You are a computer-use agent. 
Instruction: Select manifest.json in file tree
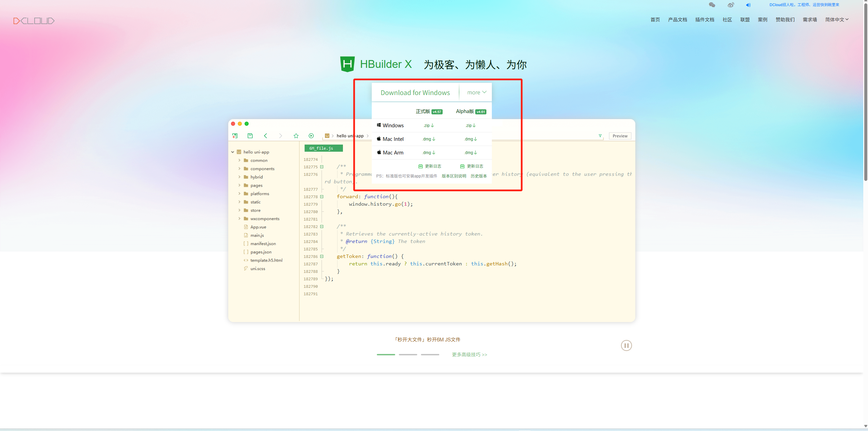pyautogui.click(x=260, y=244)
